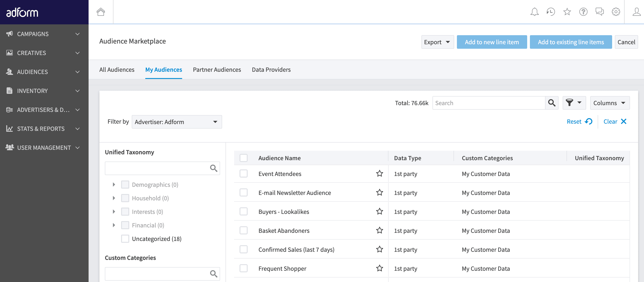Click the Unified Taxonomy column header
Image resolution: width=644 pixels, height=282 pixels.
point(599,158)
